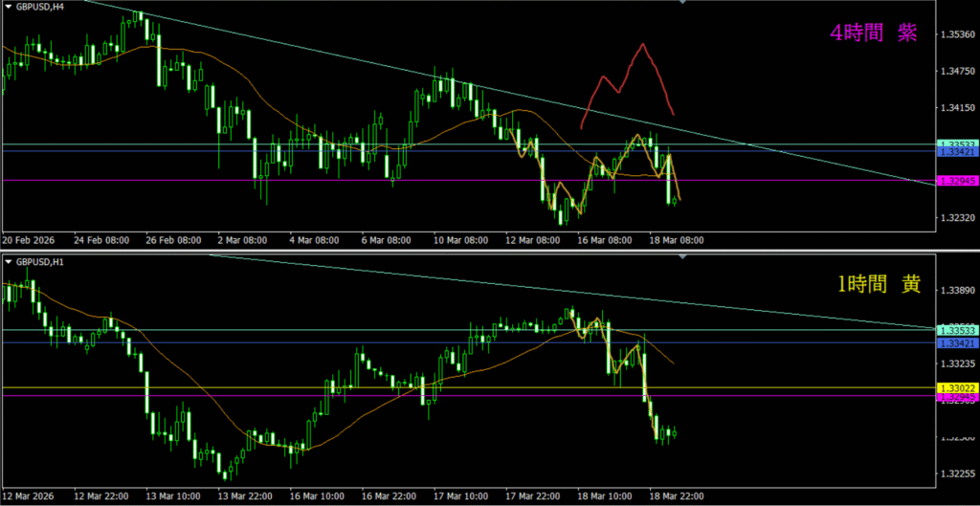The width and height of the screenshot is (980, 506).
Task: Click the H1 chart symbol dropdown triangle
Action: coord(9,261)
